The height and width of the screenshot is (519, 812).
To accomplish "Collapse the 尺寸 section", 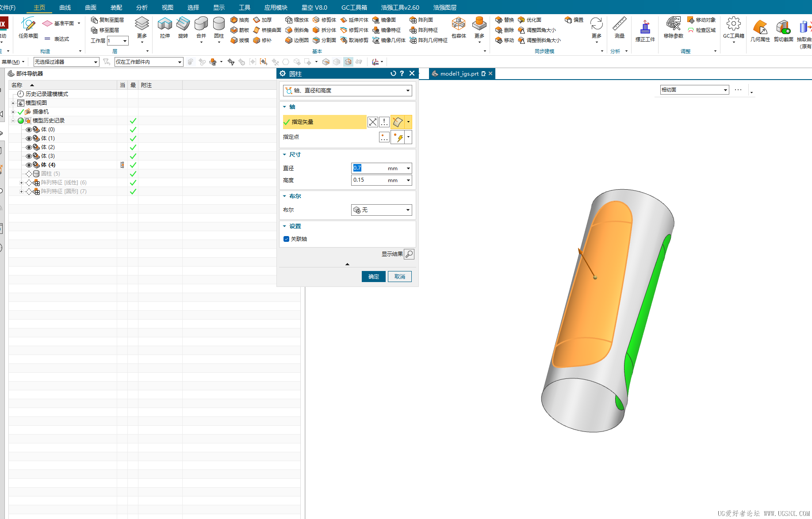I will (285, 155).
